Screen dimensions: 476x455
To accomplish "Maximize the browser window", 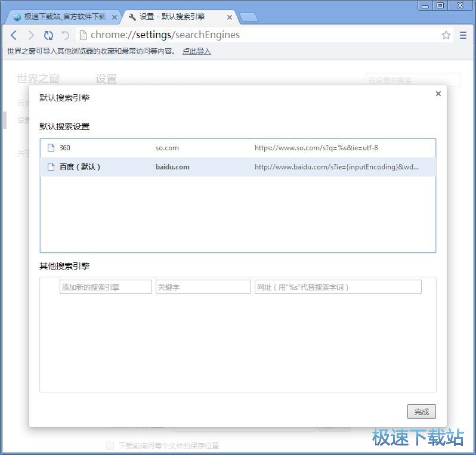I will point(440,6).
